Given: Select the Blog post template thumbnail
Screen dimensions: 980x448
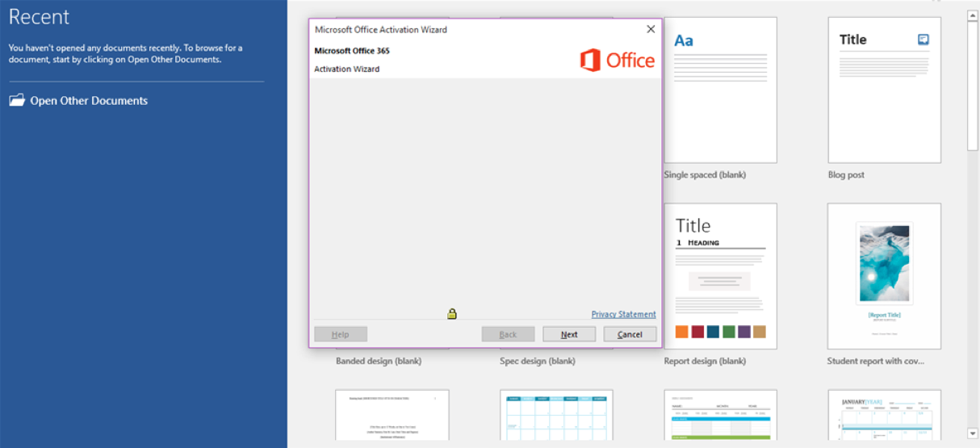Looking at the screenshot, I should pyautogui.click(x=884, y=90).
